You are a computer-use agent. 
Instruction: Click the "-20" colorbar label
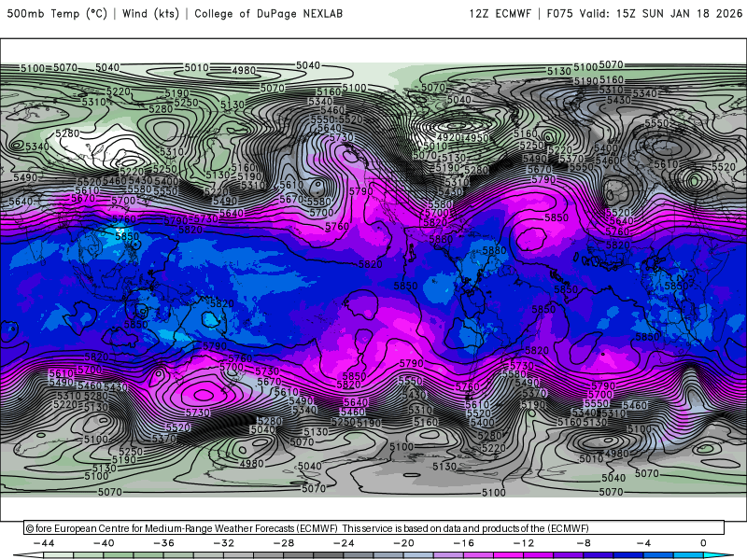tap(404, 543)
